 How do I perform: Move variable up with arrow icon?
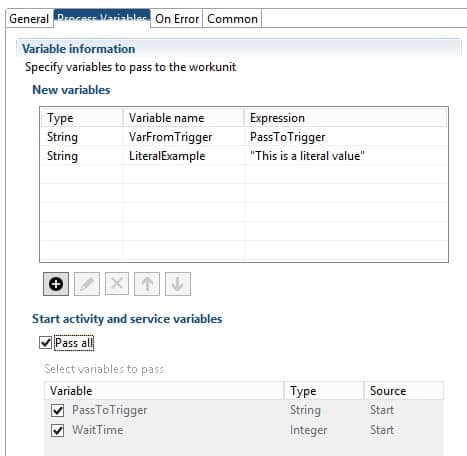(x=147, y=284)
